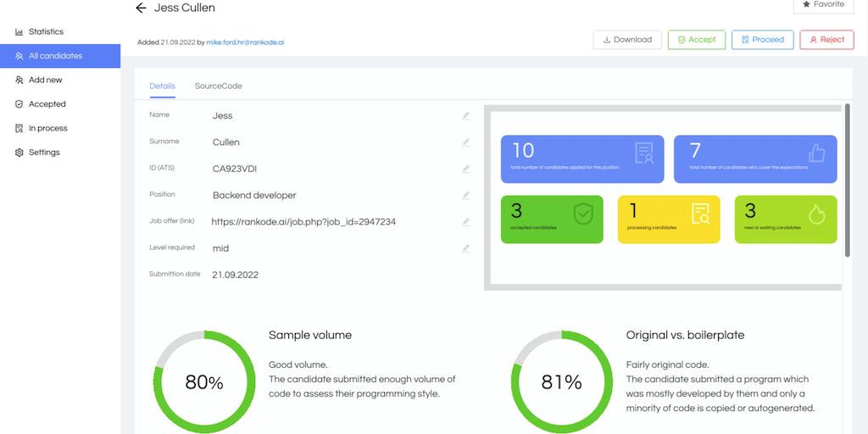
Task: Click the 80% Sample volume ring
Action: click(x=204, y=382)
